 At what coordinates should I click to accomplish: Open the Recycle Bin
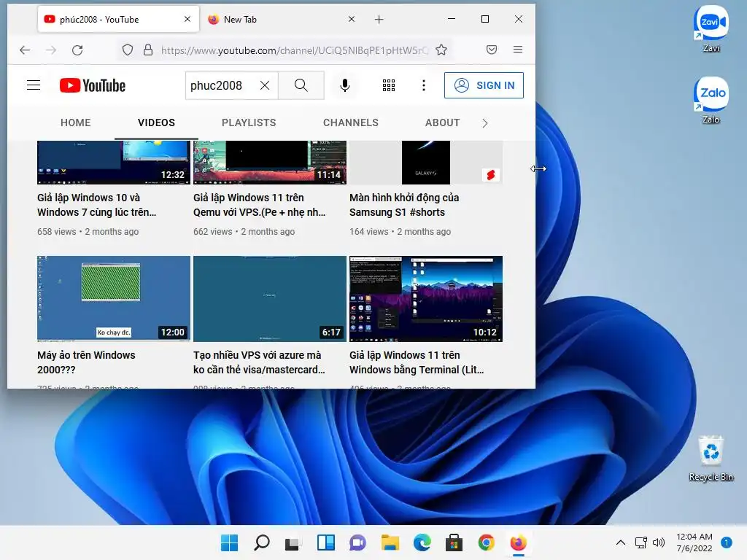coord(711,458)
